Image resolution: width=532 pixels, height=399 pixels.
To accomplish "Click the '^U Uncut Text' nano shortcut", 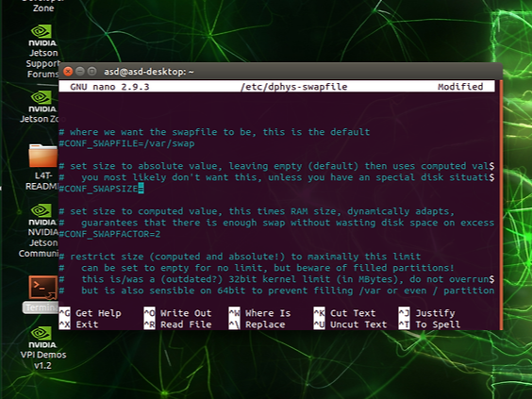I will [351, 324].
